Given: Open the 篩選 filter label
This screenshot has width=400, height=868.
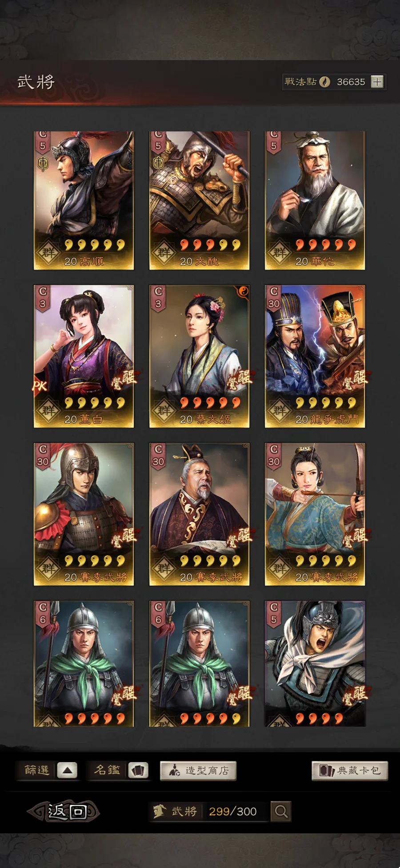Looking at the screenshot, I should (x=36, y=770).
